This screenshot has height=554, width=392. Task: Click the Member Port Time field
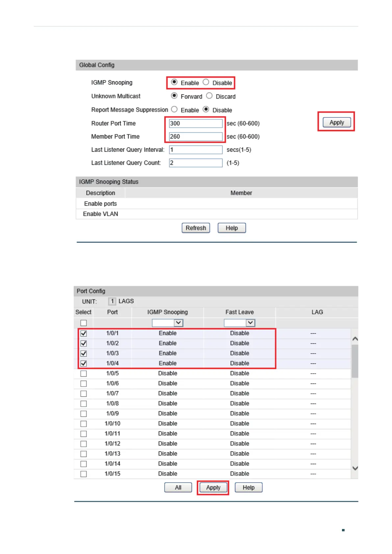click(x=196, y=137)
